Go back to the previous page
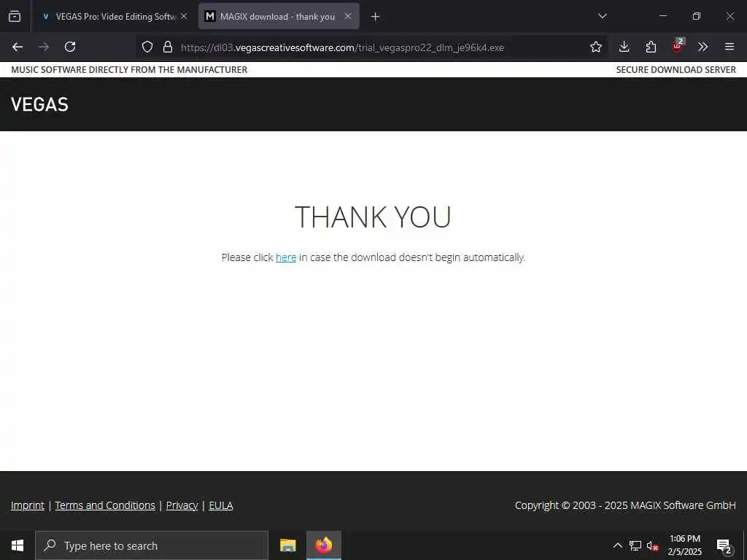 18,47
